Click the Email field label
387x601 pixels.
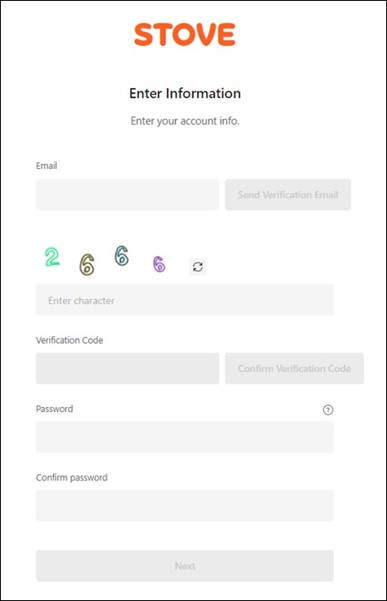(x=46, y=166)
